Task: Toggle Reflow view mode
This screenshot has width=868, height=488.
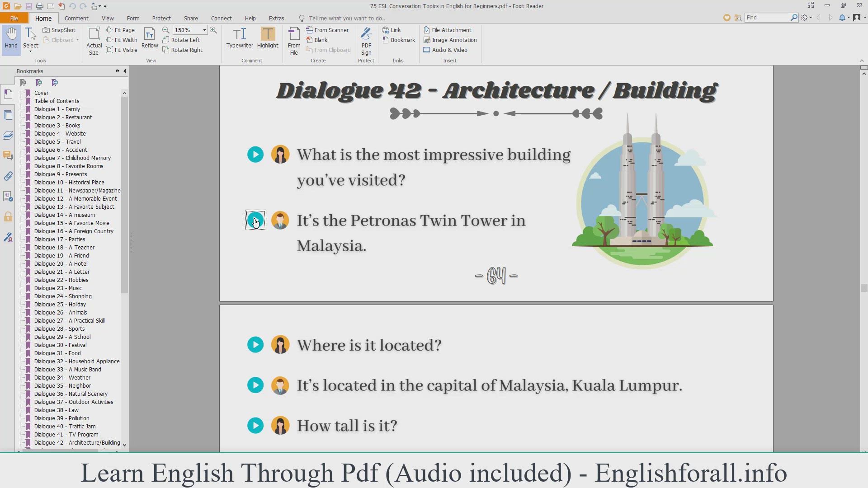Action: tap(150, 38)
